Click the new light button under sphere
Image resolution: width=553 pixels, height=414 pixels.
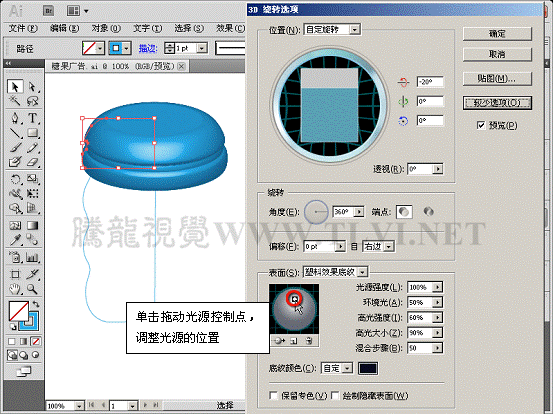click(294, 341)
